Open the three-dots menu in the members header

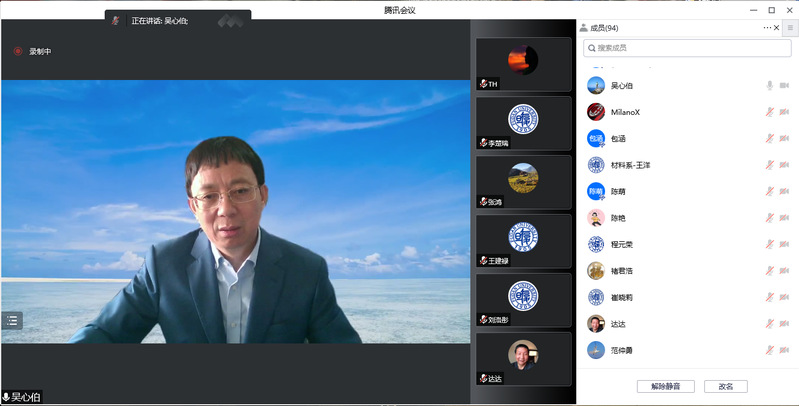point(767,28)
